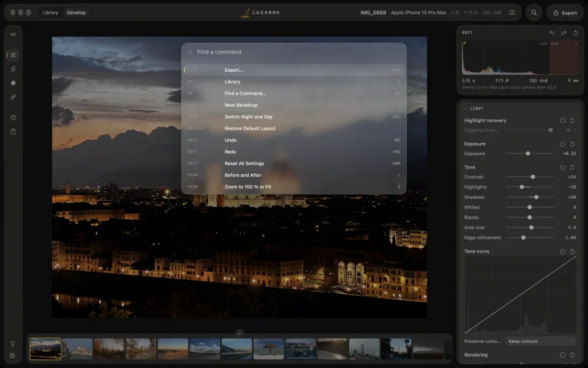Reset the Rendering section
The image size is (588, 368).
click(572, 355)
